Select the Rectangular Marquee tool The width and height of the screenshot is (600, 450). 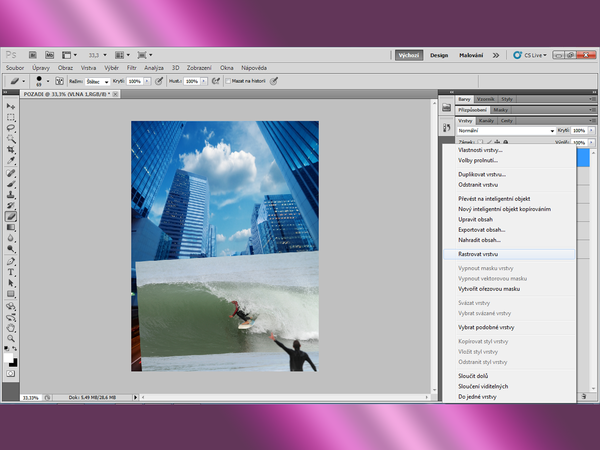[x=11, y=117]
